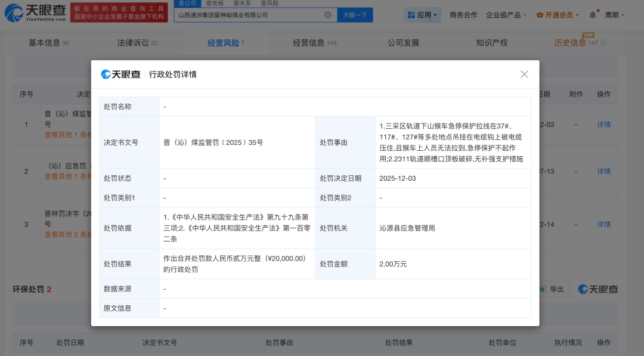
Task: Open 详情 link for row 3
Action: coord(603,224)
